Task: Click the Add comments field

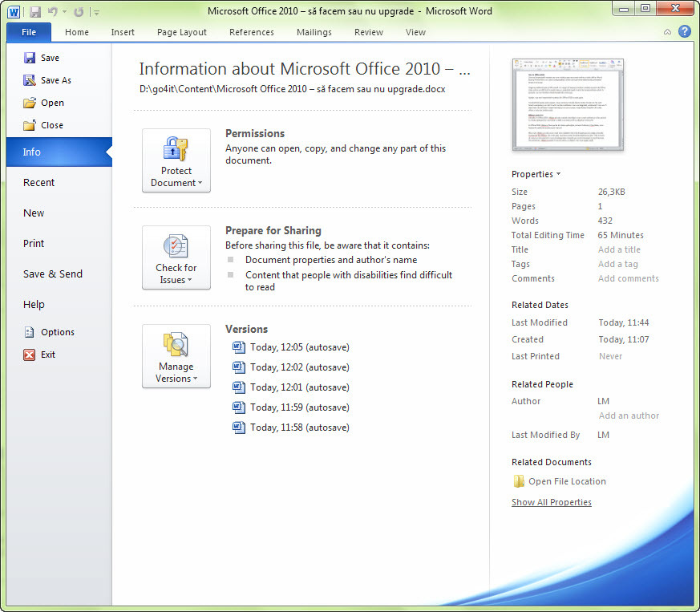Action: click(628, 278)
